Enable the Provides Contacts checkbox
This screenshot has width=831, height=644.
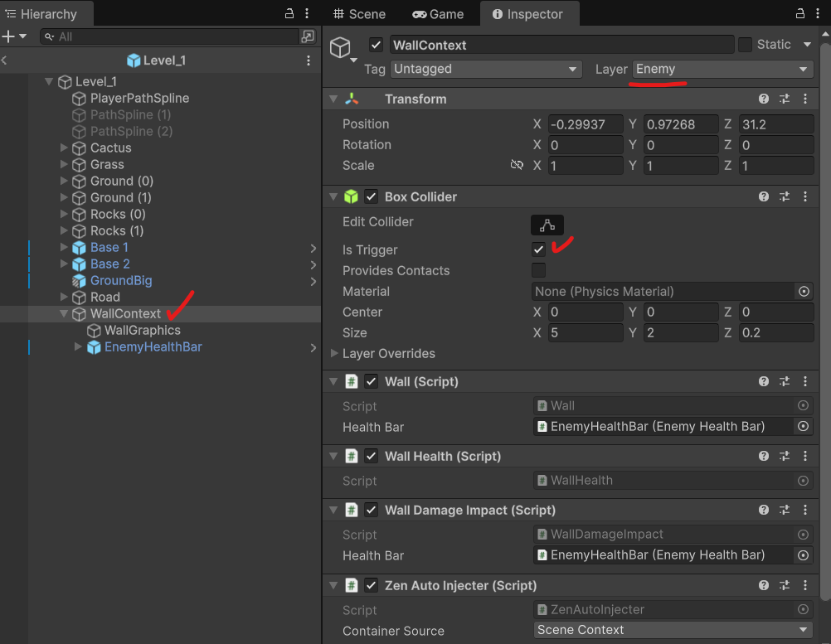(x=539, y=270)
